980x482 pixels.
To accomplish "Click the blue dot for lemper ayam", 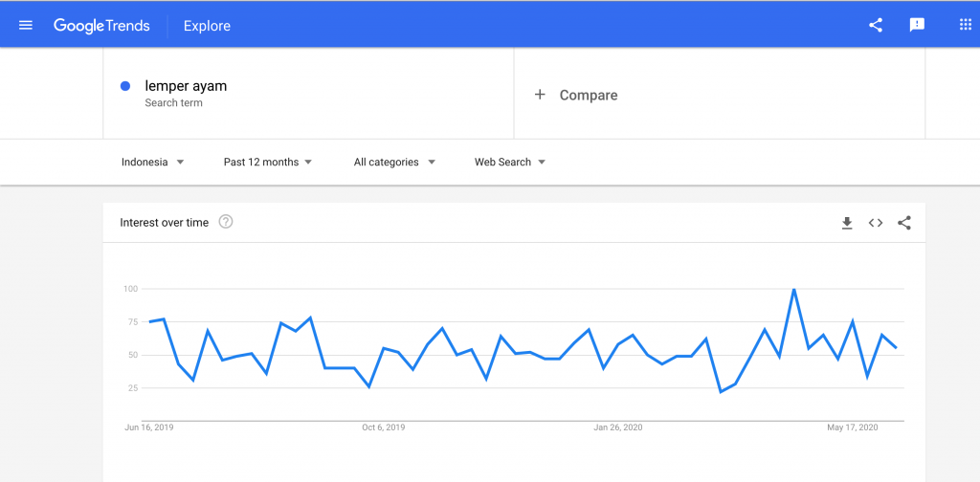I will click(125, 86).
